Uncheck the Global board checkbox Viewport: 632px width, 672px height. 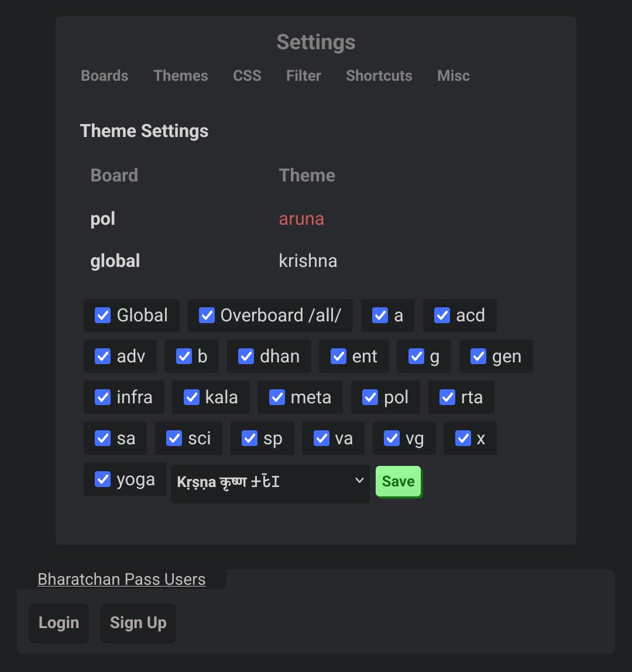click(x=103, y=316)
